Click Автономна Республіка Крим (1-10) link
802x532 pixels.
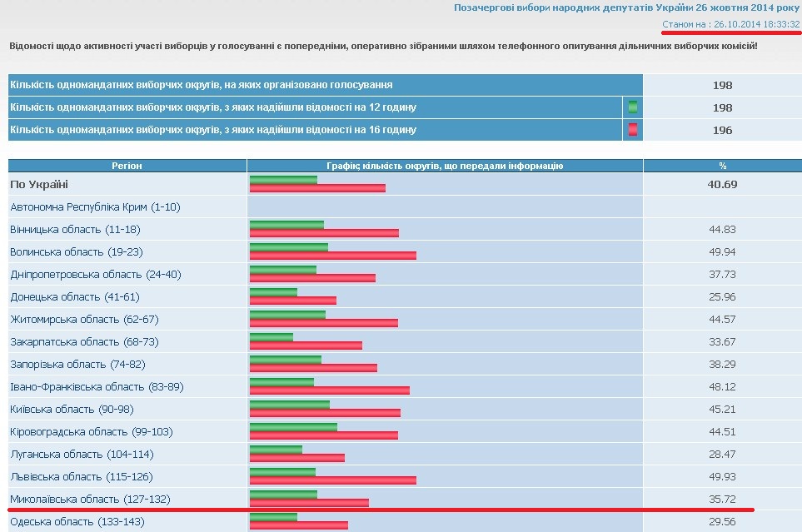point(95,206)
